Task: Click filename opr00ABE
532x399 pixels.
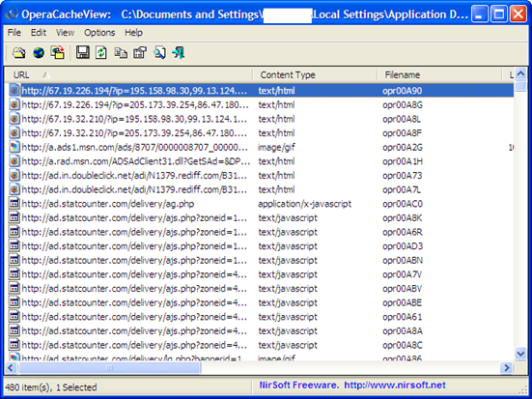Action: (403, 302)
